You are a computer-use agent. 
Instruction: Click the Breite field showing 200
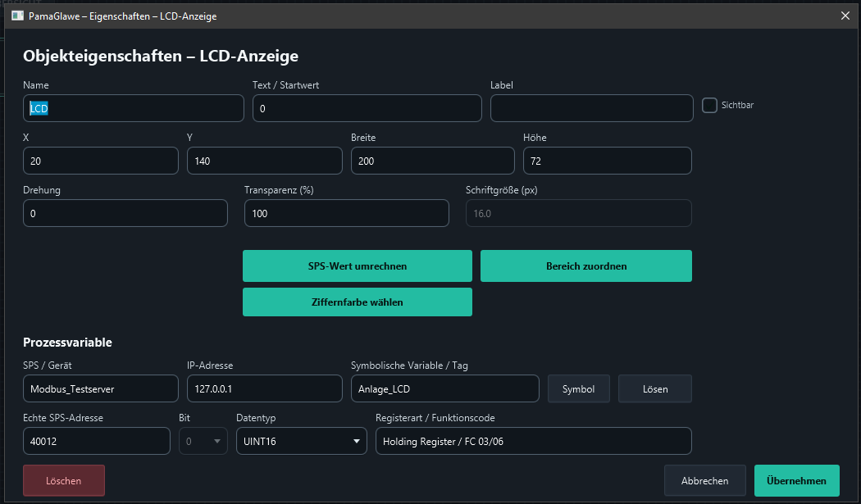pos(433,161)
